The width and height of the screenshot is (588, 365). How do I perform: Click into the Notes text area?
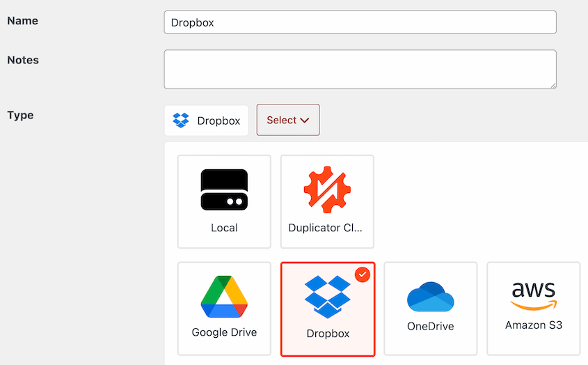360,70
